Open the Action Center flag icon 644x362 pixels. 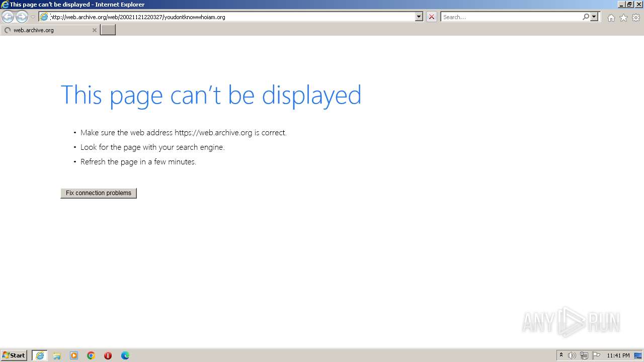point(596,355)
